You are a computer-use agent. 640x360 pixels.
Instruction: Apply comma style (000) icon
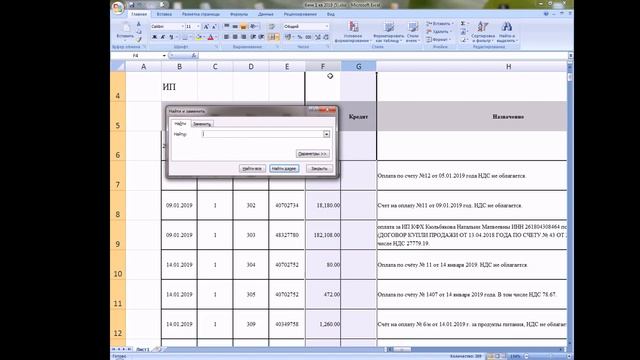pos(308,37)
